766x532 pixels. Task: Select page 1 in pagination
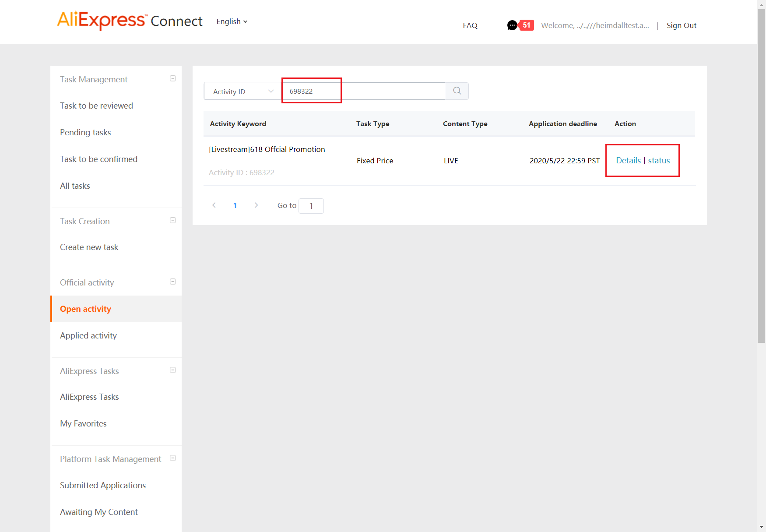pyautogui.click(x=235, y=205)
